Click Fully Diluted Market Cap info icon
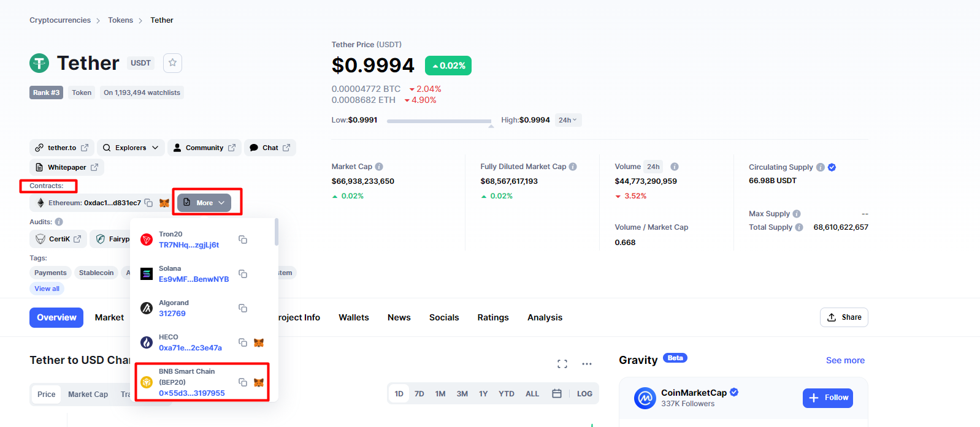Viewport: 980px width, 427px height. coord(573,167)
